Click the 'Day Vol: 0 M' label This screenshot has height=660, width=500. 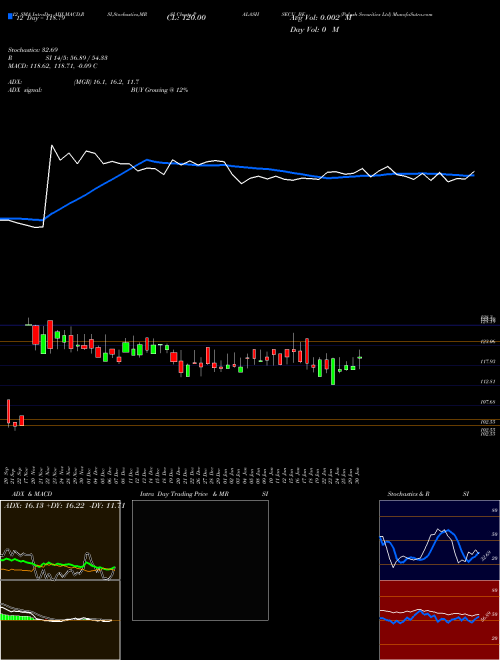[314, 30]
